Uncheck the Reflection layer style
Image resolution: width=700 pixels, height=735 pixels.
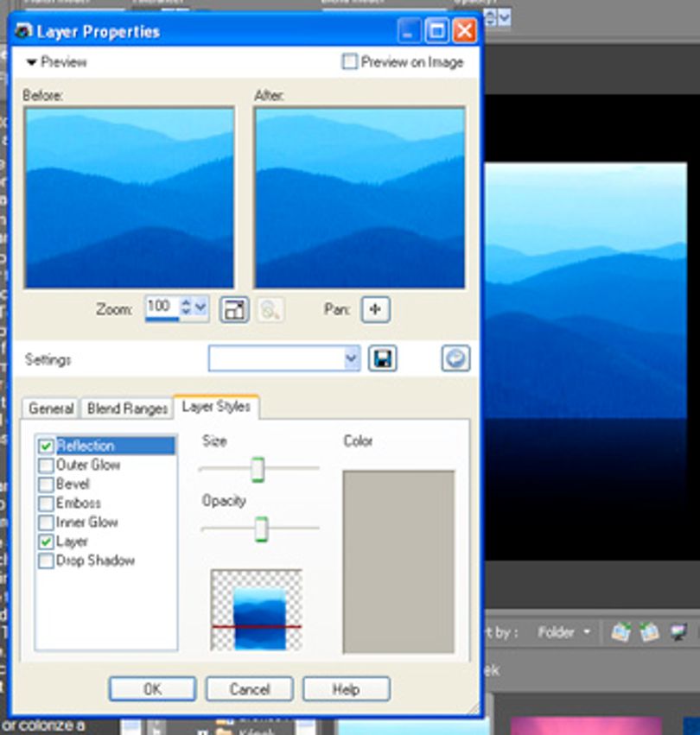46,447
